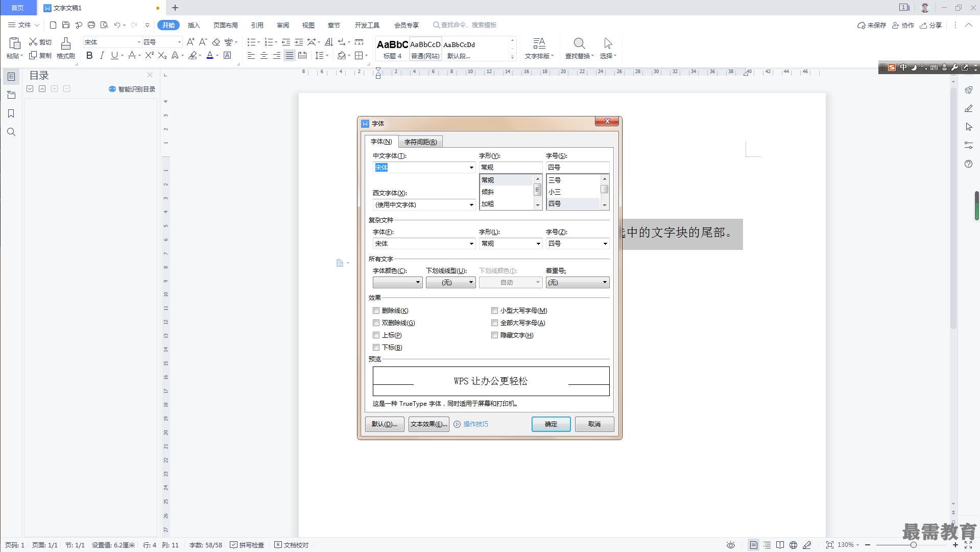Open the font color (字体颜色) picker

(x=397, y=283)
